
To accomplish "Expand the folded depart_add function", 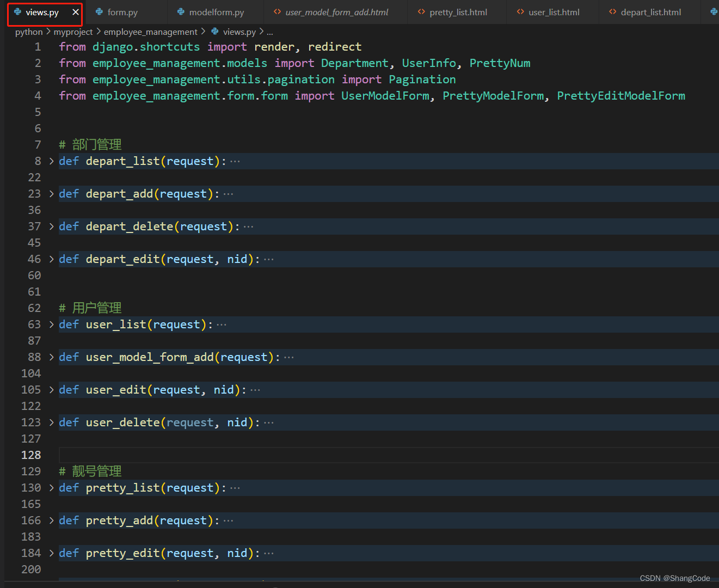I will point(51,194).
